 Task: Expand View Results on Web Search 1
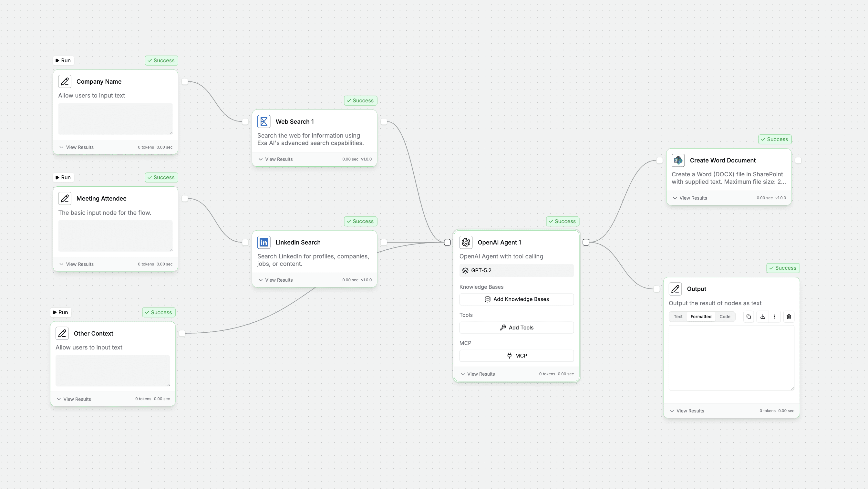click(275, 159)
